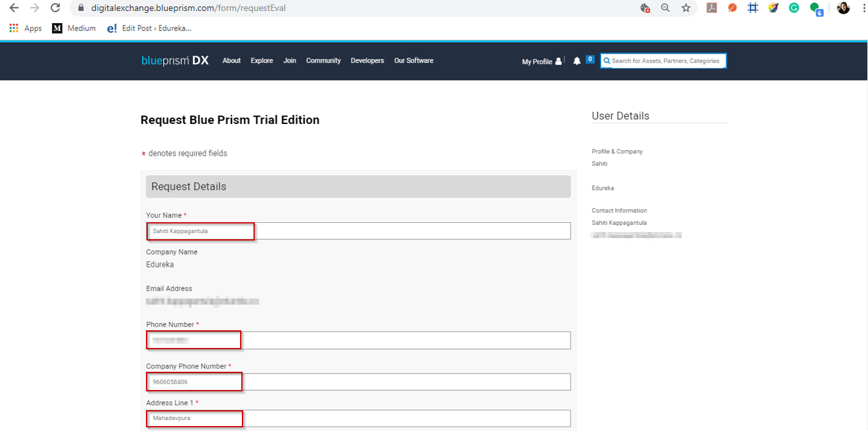Image resolution: width=868 pixels, height=431 pixels.
Task: Click the 'Request Blue Prism Trial Edition' heading
Action: pos(230,120)
